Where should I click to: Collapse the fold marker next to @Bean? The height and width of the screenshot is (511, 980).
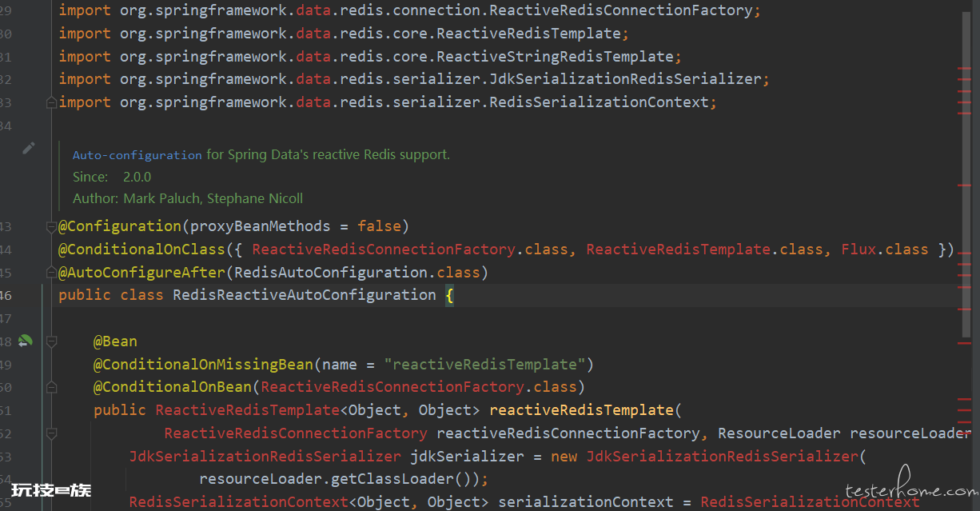click(51, 341)
